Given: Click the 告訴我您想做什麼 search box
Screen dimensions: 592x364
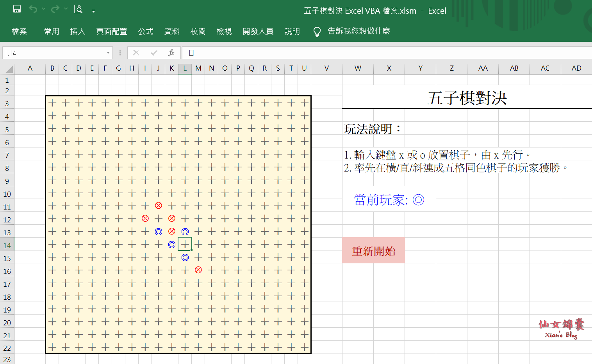Looking at the screenshot, I should (x=358, y=31).
